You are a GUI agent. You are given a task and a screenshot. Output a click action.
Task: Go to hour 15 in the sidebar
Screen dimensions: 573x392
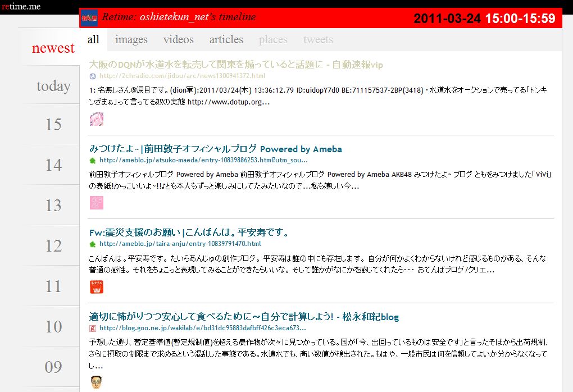pyautogui.click(x=53, y=125)
